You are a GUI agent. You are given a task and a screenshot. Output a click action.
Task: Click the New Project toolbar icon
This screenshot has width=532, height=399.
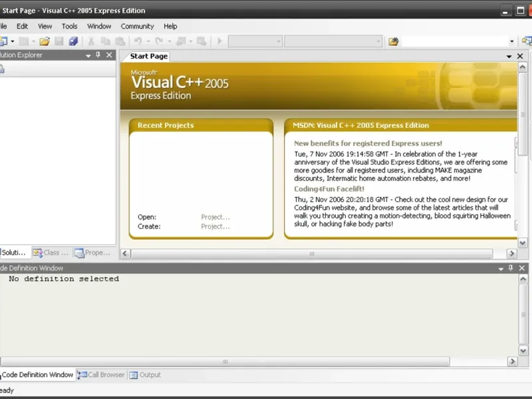click(3, 41)
